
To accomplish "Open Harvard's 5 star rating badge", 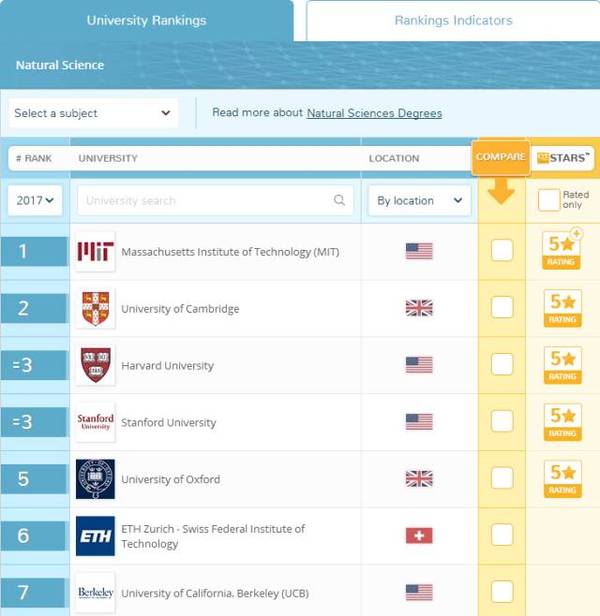I will tap(563, 365).
